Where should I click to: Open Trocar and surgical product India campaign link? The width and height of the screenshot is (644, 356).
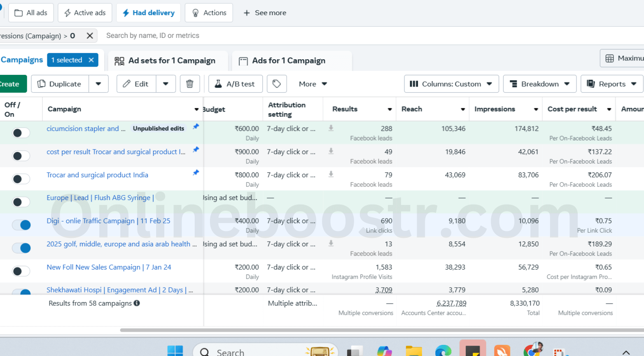pyautogui.click(x=97, y=175)
